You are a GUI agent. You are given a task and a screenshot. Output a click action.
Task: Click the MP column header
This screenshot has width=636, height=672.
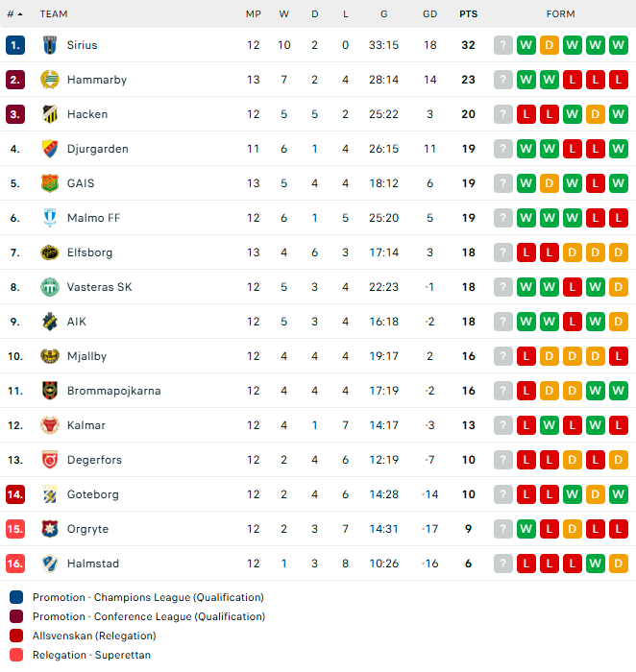[x=254, y=14]
